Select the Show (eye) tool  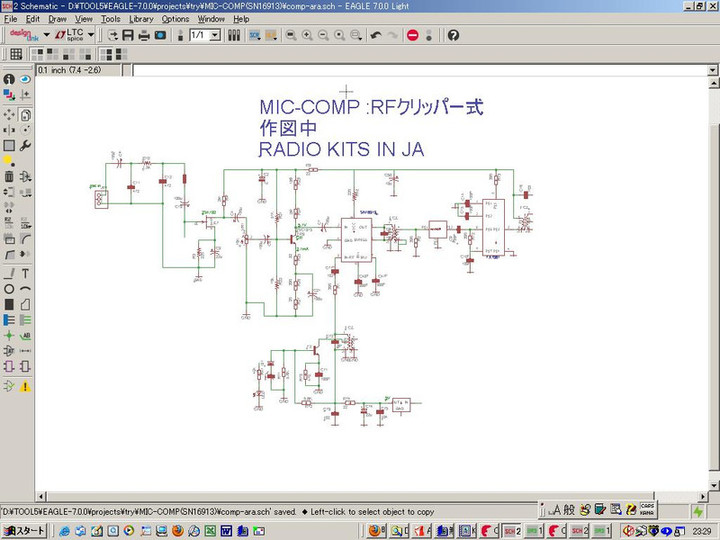pos(25,79)
